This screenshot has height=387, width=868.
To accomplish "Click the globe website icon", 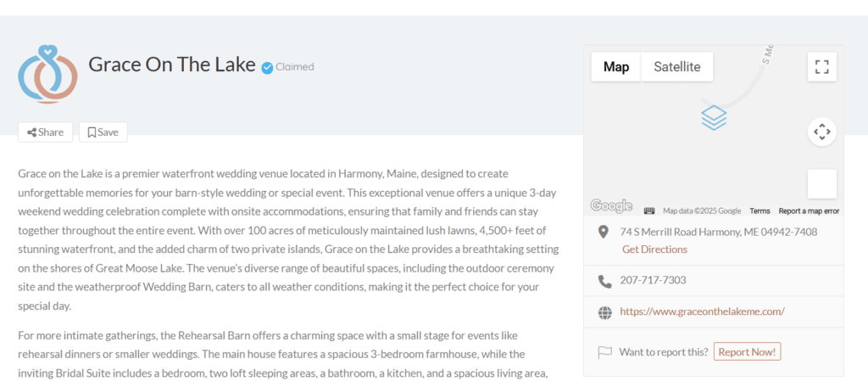I will click(x=604, y=311).
